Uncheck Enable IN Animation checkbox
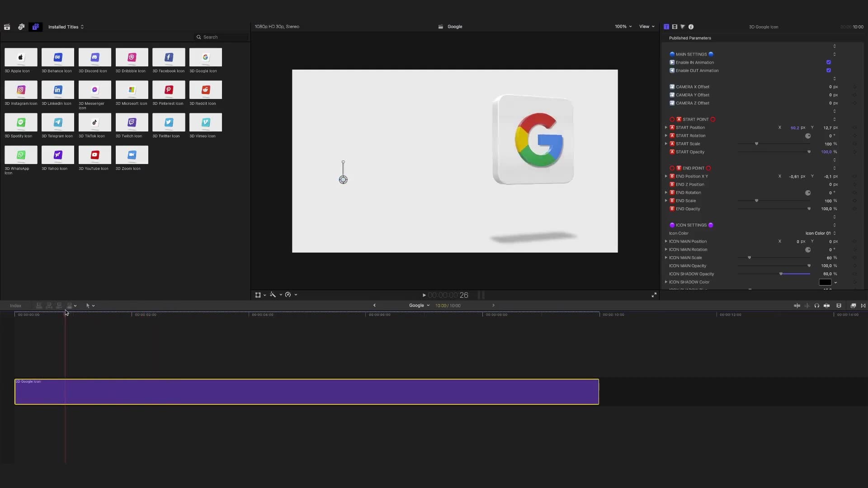Image resolution: width=868 pixels, height=488 pixels. point(829,62)
